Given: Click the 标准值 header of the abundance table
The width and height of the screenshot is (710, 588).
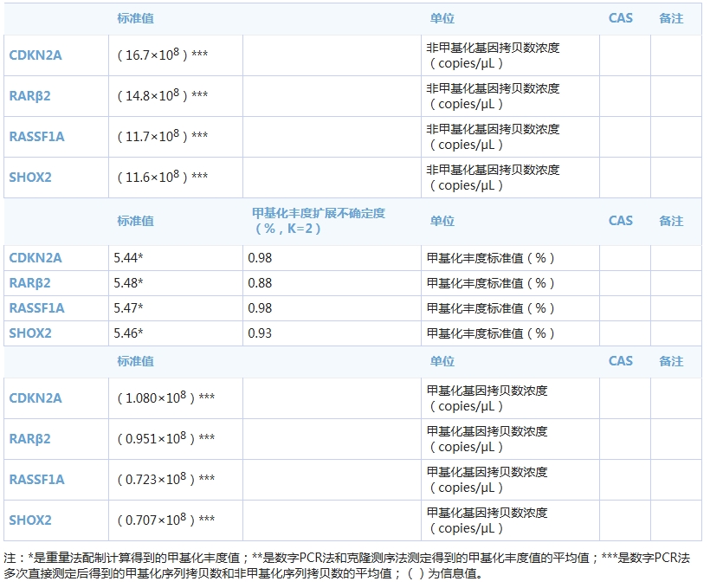Looking at the screenshot, I should coord(135,221).
